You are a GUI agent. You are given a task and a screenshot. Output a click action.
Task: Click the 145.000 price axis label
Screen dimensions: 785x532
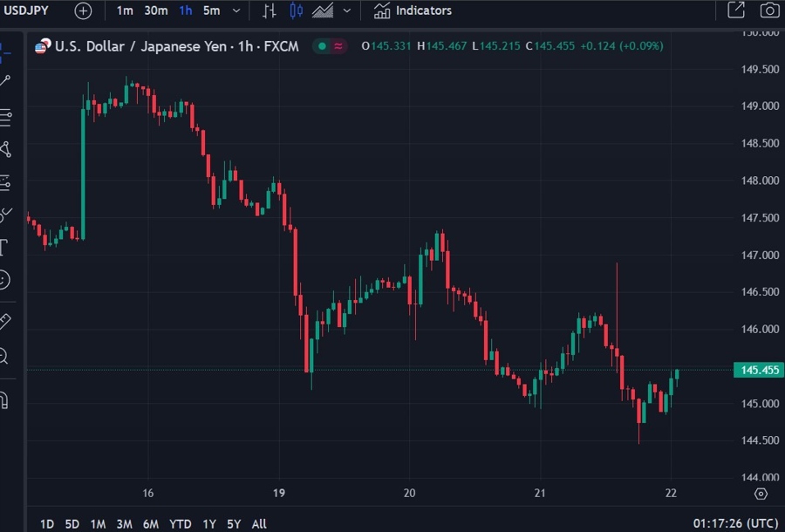tap(760, 404)
